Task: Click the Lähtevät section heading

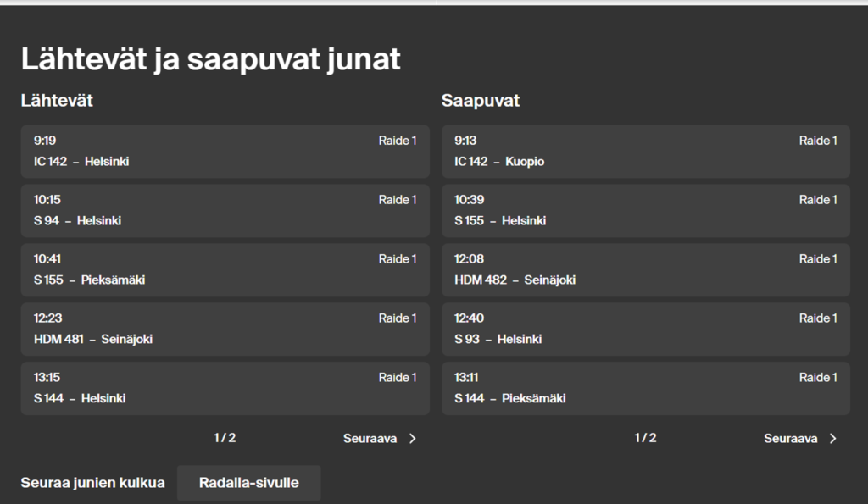Action: 57,101
